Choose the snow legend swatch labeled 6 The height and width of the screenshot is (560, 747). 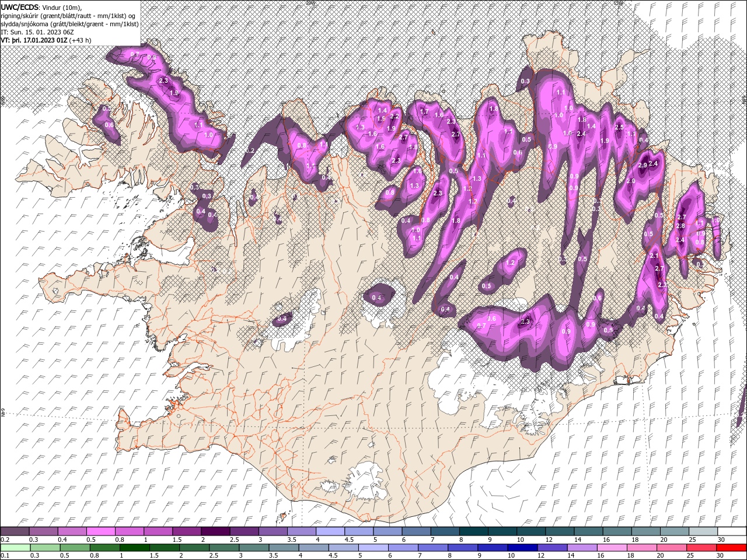(416, 531)
